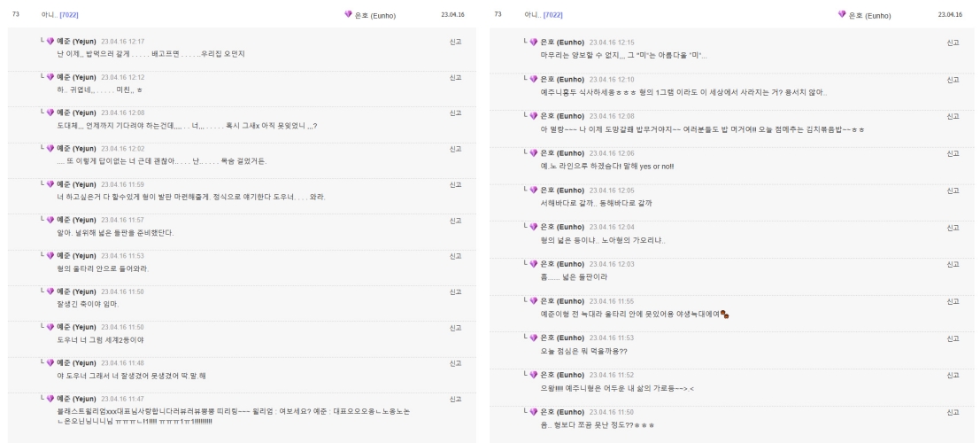The height and width of the screenshot is (443, 980).
Task: Report Yejun's '세계2등이야' comment via 신고
Action: click(x=455, y=327)
